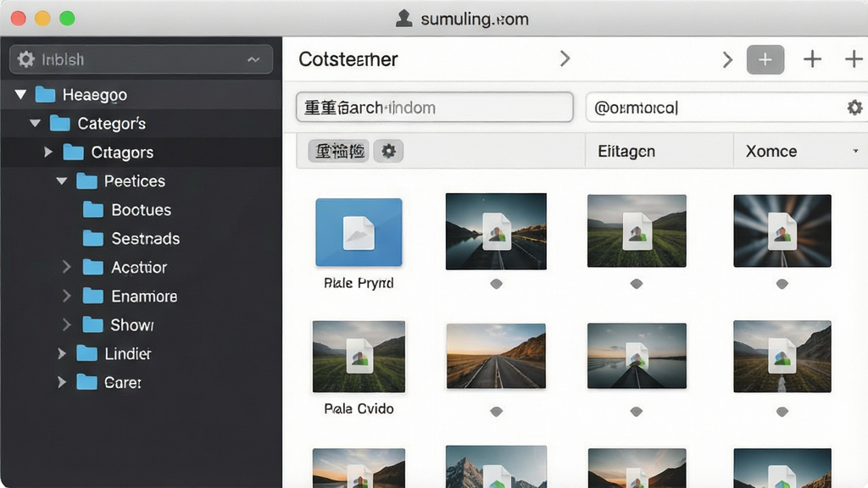Open the rocky mountain peak thumbnail
This screenshot has width=868, height=488.
(496, 467)
